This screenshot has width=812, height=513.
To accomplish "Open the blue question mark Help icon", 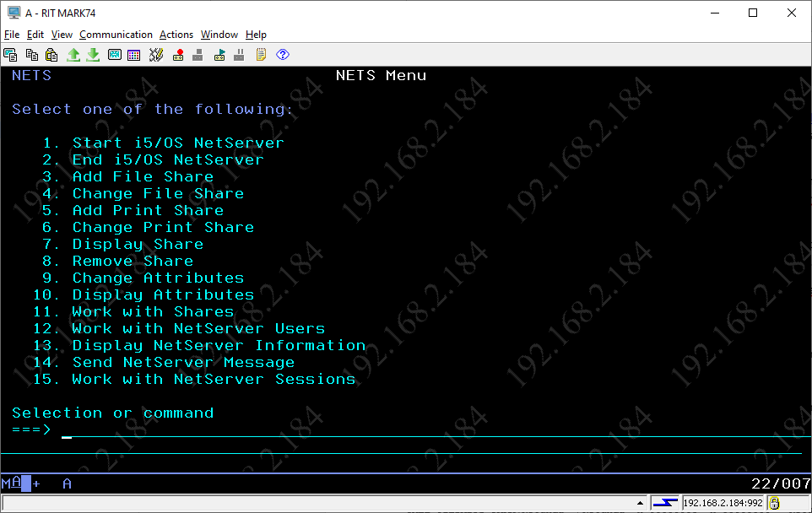I will point(283,55).
